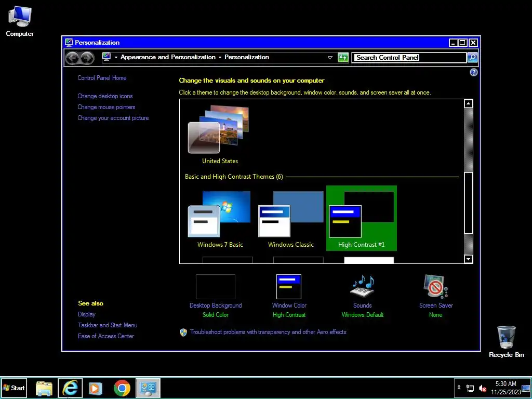Open Windows Media Player from the taskbar
Screen dimensions: 532x399
96,388
